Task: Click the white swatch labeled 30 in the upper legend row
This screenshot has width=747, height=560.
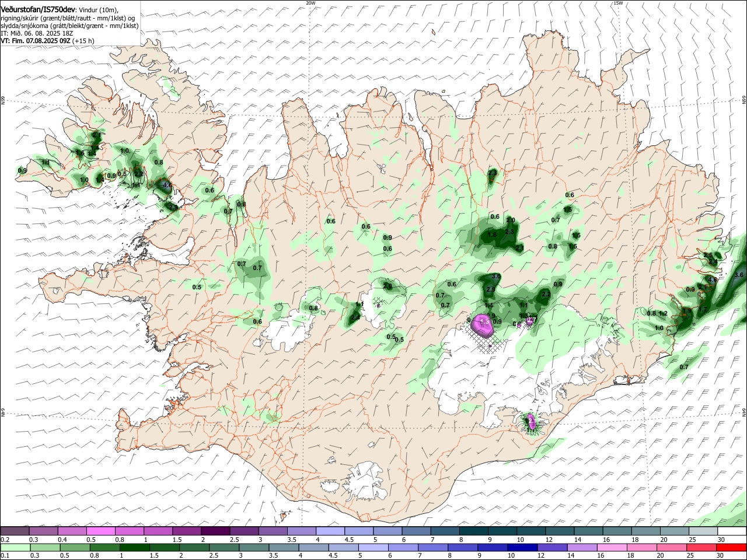Action: (x=731, y=531)
